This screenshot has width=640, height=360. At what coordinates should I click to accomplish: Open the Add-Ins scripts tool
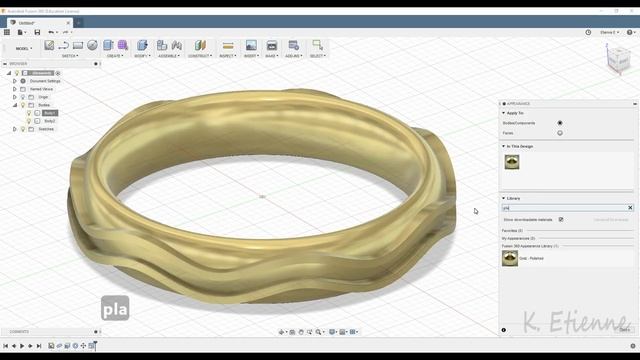[x=293, y=45]
